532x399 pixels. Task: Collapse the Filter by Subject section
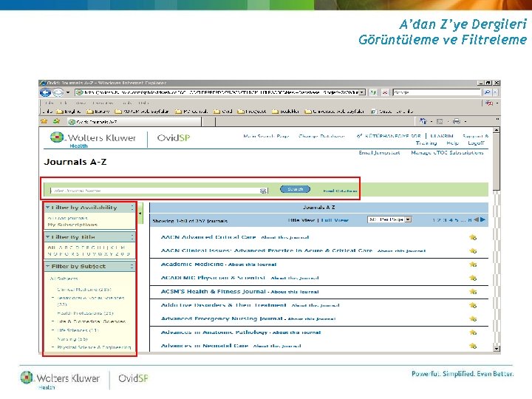47,266
